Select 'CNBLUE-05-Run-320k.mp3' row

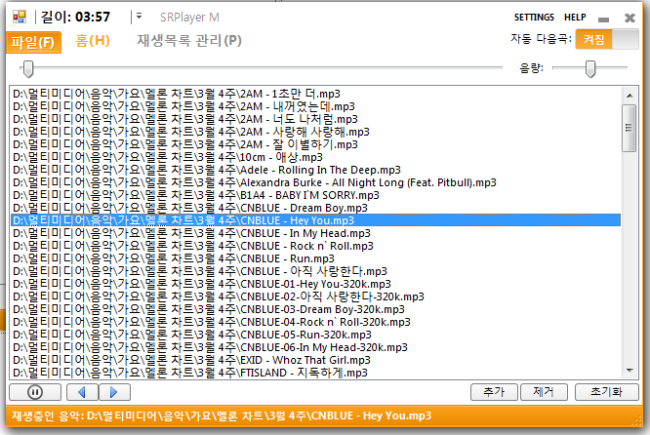click(315, 335)
